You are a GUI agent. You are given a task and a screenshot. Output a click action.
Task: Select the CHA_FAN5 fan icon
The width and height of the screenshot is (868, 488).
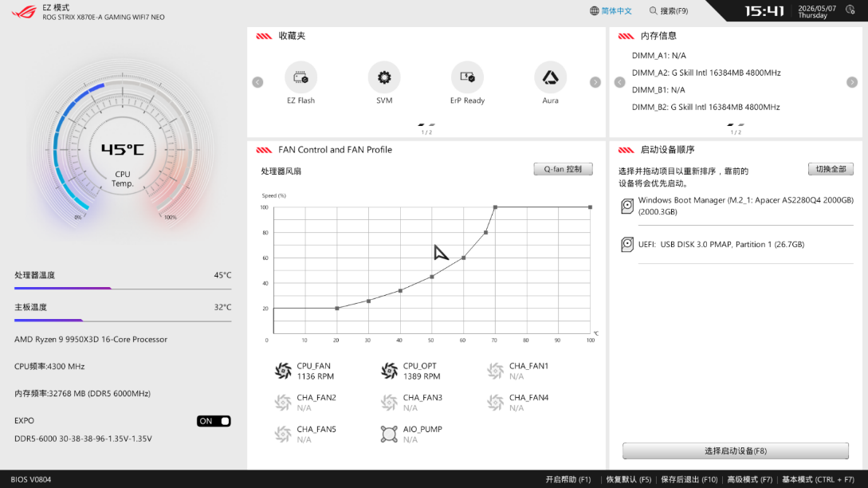283,434
